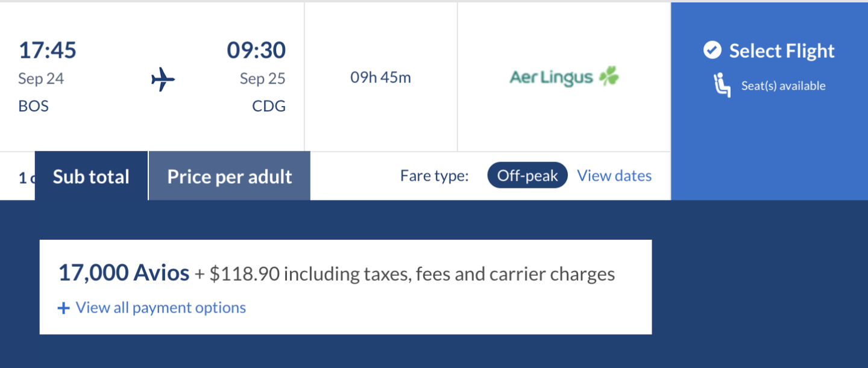This screenshot has width=868, height=368.
Task: Click the 09h 45m flight duration
Action: [381, 77]
